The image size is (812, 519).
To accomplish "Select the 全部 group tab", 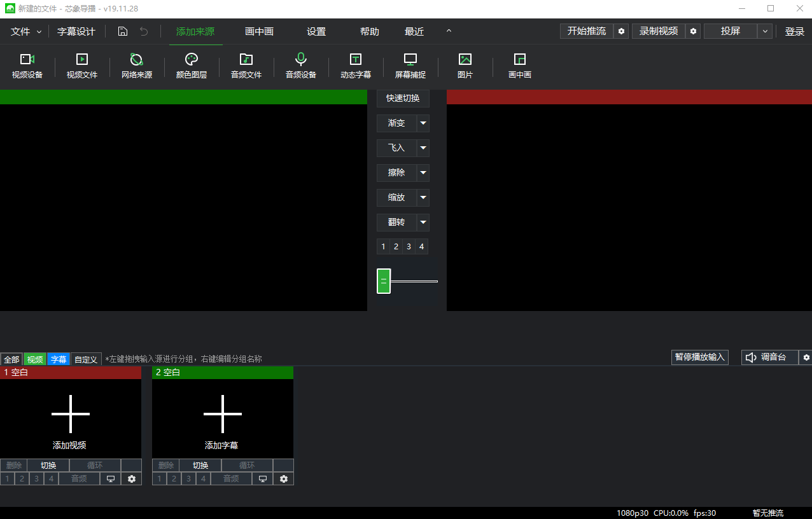I will click(11, 359).
